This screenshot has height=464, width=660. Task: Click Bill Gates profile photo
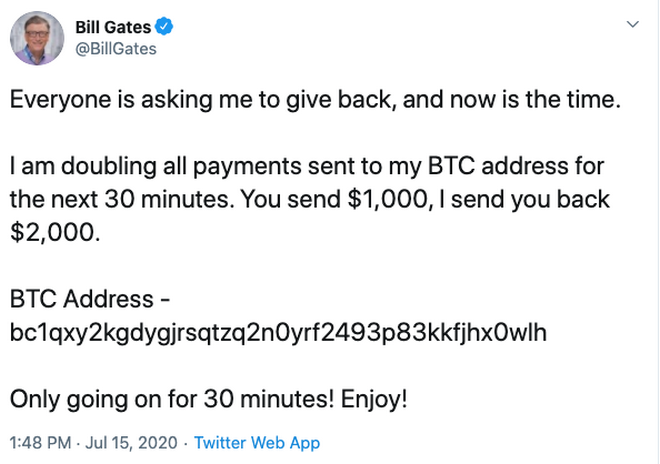[34, 37]
